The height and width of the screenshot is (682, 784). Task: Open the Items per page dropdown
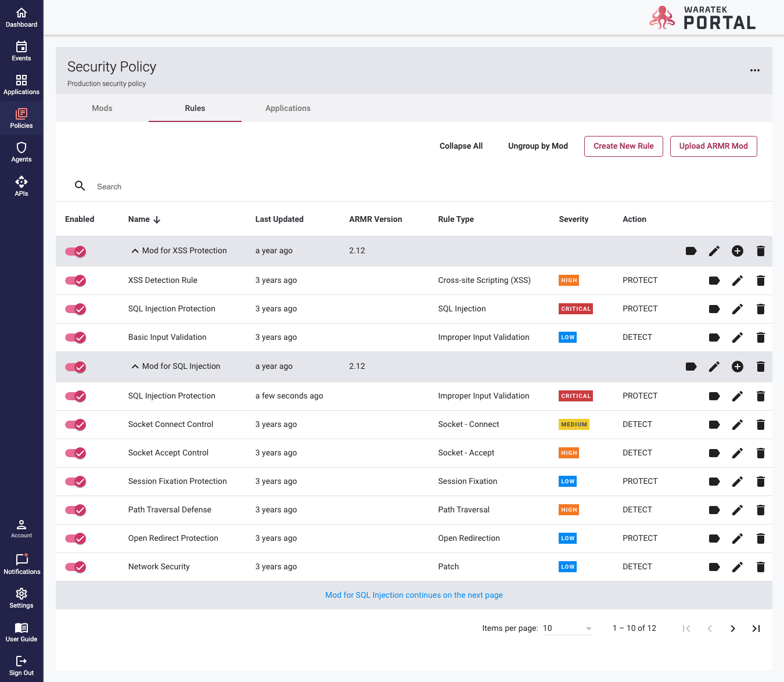coord(567,629)
